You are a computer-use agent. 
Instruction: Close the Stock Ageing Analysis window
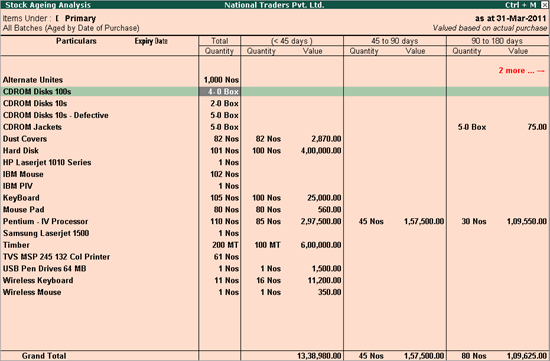(x=544, y=5)
